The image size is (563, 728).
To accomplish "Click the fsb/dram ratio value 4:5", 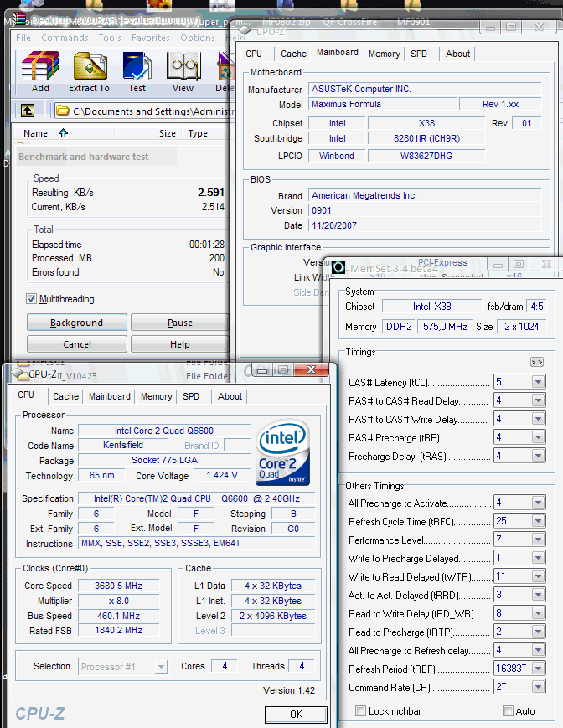I will click(x=536, y=307).
